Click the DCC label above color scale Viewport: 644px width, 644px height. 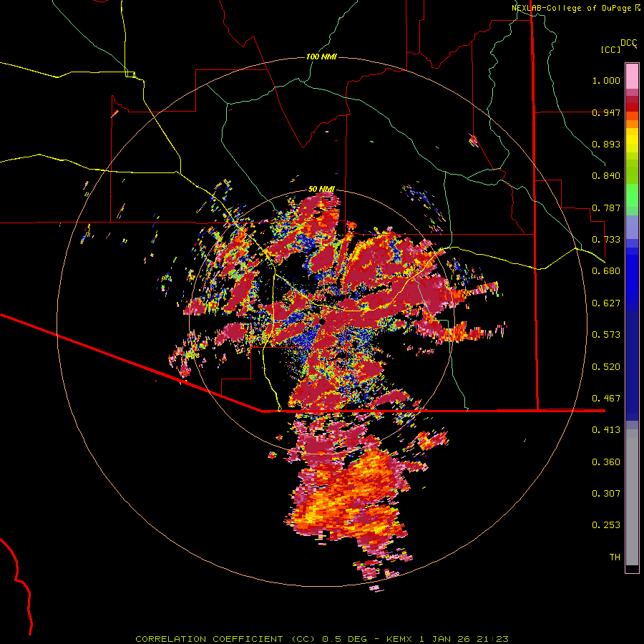coord(629,43)
